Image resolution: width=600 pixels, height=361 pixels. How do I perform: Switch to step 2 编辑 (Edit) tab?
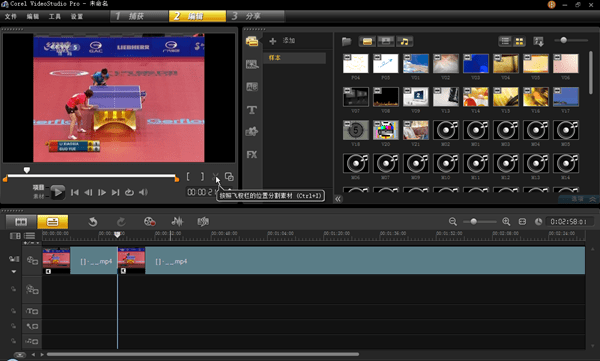197,16
